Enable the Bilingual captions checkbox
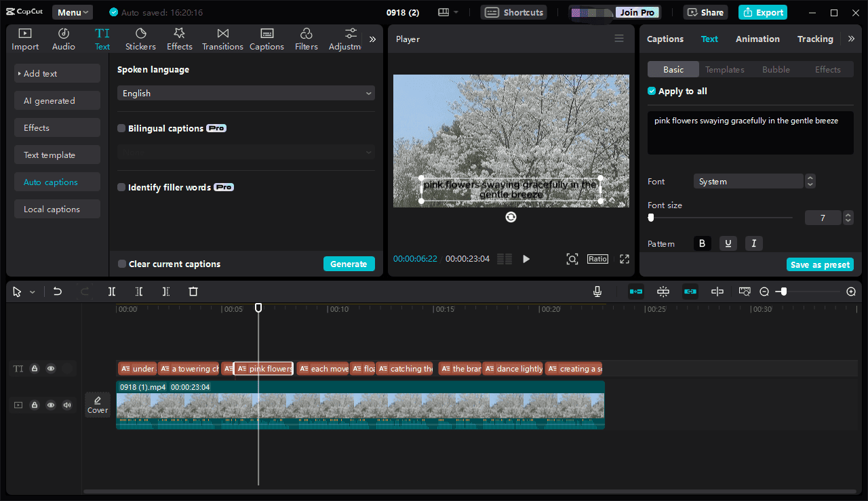 [121, 128]
